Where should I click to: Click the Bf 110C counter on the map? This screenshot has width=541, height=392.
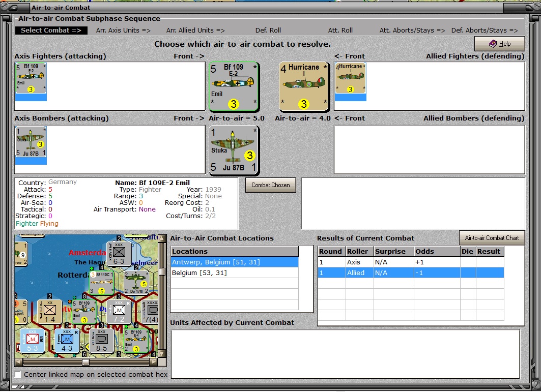pyautogui.click(x=101, y=283)
